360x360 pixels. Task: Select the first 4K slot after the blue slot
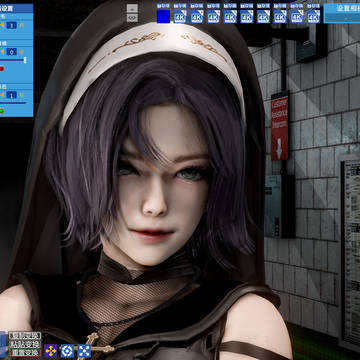click(x=180, y=16)
